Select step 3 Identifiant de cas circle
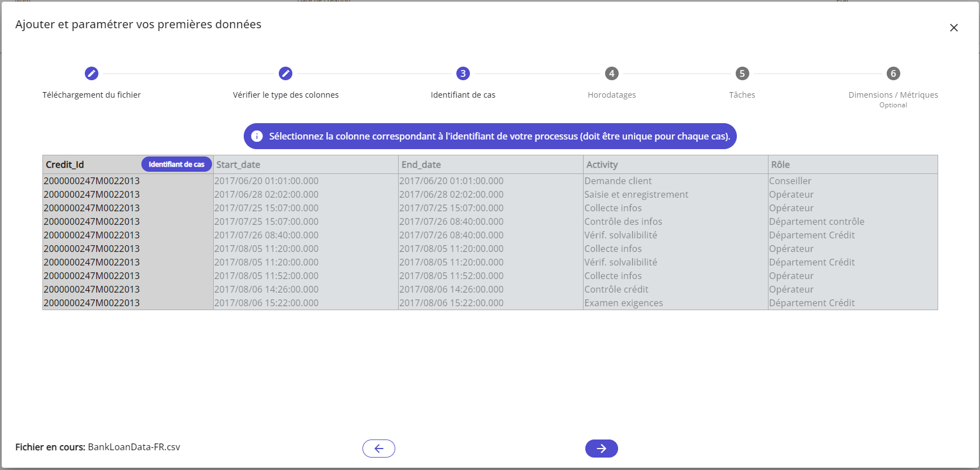Image resolution: width=980 pixels, height=470 pixels. tap(463, 73)
